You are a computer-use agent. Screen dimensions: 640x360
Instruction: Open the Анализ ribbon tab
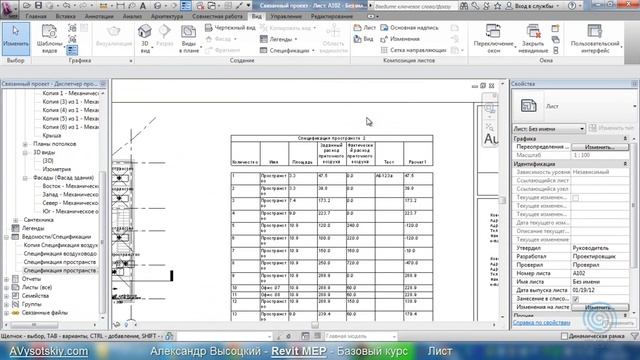coord(132,16)
